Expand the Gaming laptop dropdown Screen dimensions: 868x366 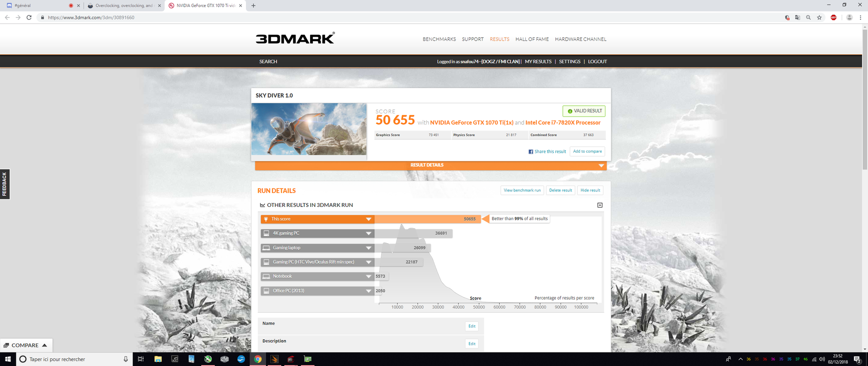(368, 248)
